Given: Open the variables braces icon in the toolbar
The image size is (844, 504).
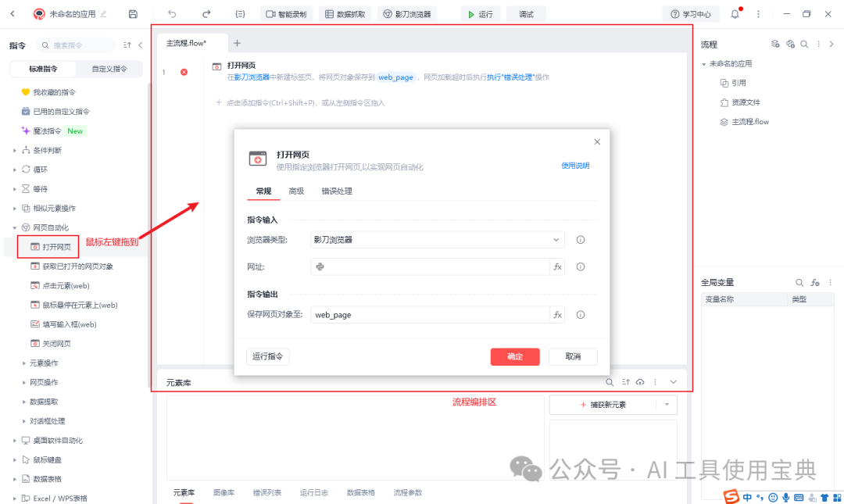Looking at the screenshot, I should (240, 14).
